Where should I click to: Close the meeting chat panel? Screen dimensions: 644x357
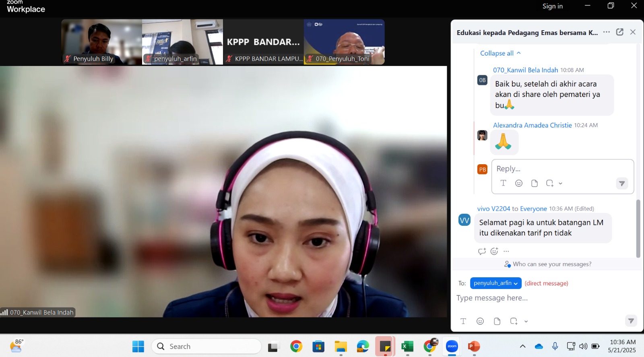tap(633, 32)
